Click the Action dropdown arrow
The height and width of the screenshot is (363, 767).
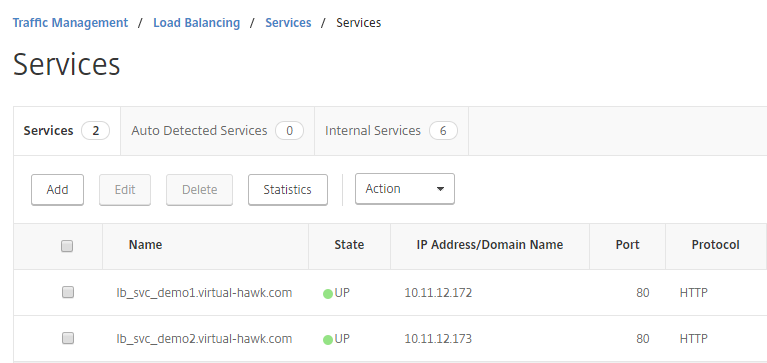tap(440, 189)
